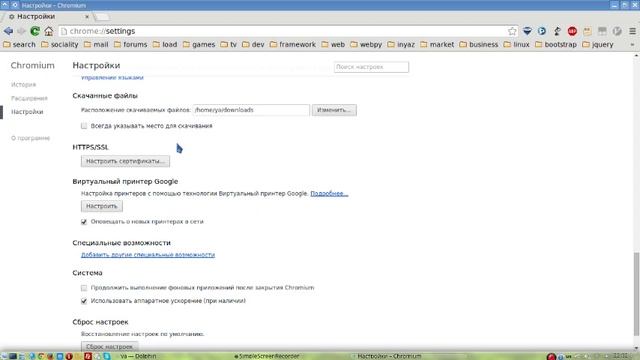Click the 'Скачанные файлы' section heading

(x=105, y=96)
